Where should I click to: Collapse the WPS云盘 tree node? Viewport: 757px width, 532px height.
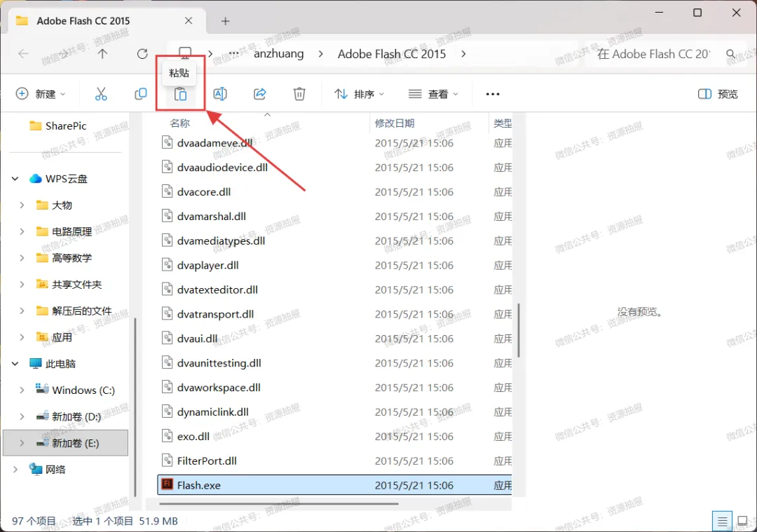[15, 179]
